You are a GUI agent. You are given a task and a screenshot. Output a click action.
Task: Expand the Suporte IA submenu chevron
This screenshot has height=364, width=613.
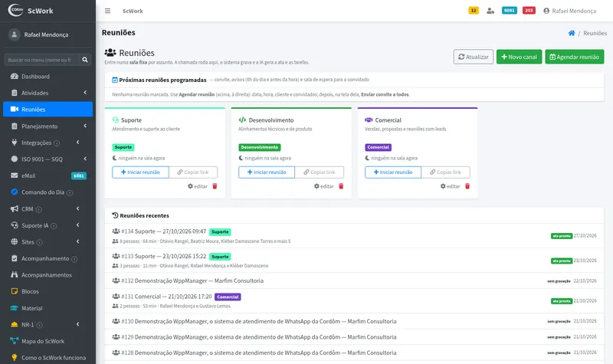78,225
